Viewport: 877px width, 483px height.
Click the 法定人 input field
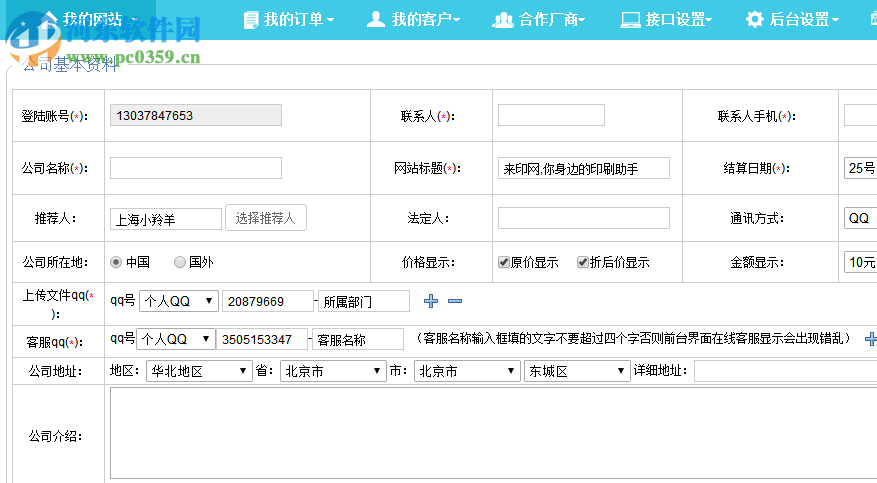point(583,218)
